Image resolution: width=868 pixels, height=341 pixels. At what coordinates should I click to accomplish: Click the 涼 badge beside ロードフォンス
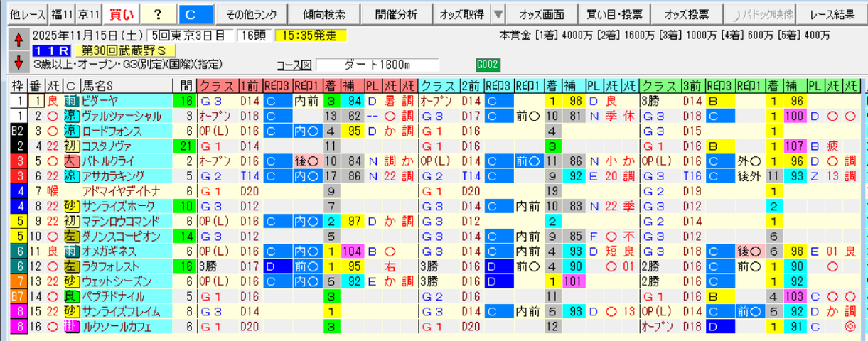tap(71, 131)
